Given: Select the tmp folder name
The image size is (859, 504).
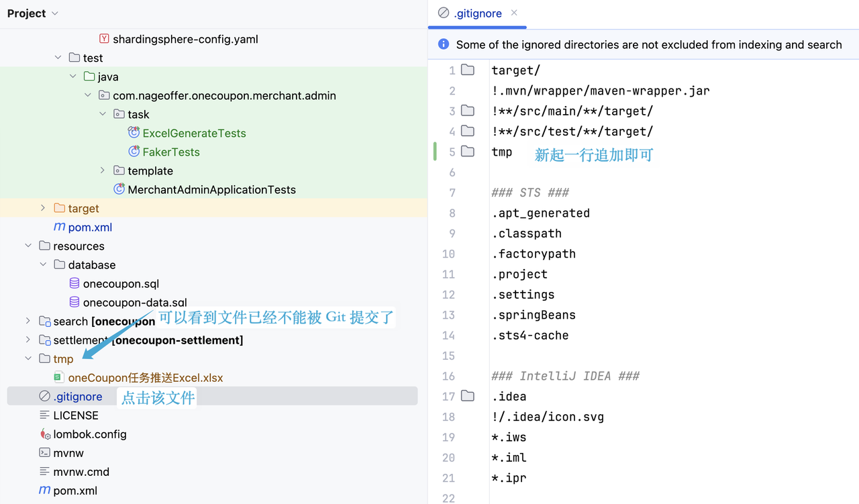Looking at the screenshot, I should pyautogui.click(x=63, y=358).
